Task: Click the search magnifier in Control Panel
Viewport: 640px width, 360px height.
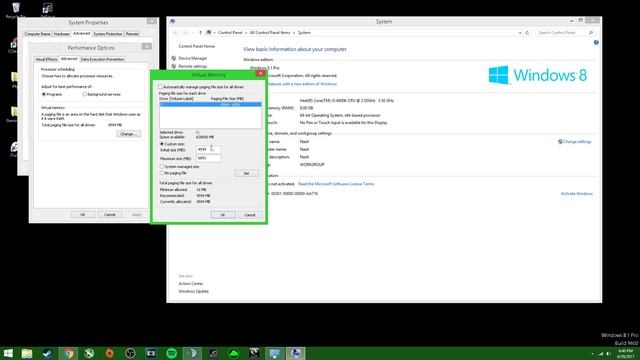Action: tap(591, 33)
